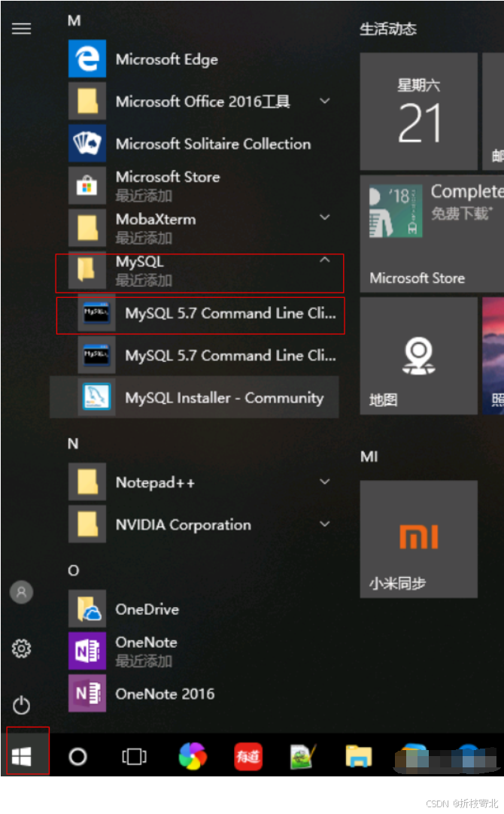Click the NVIDIA Corporation label text

pyautogui.click(x=184, y=525)
